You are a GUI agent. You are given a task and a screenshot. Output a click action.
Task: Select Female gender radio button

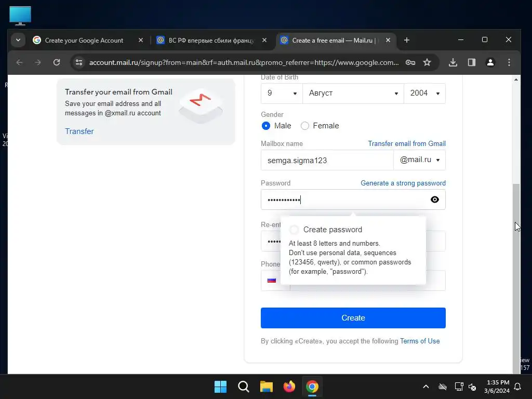click(x=304, y=126)
